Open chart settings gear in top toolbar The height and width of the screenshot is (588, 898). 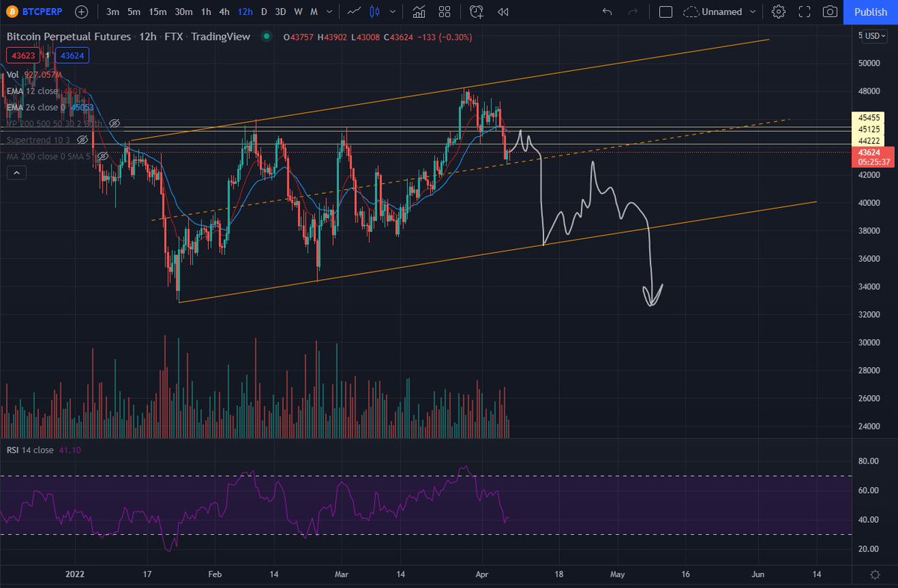pos(779,12)
